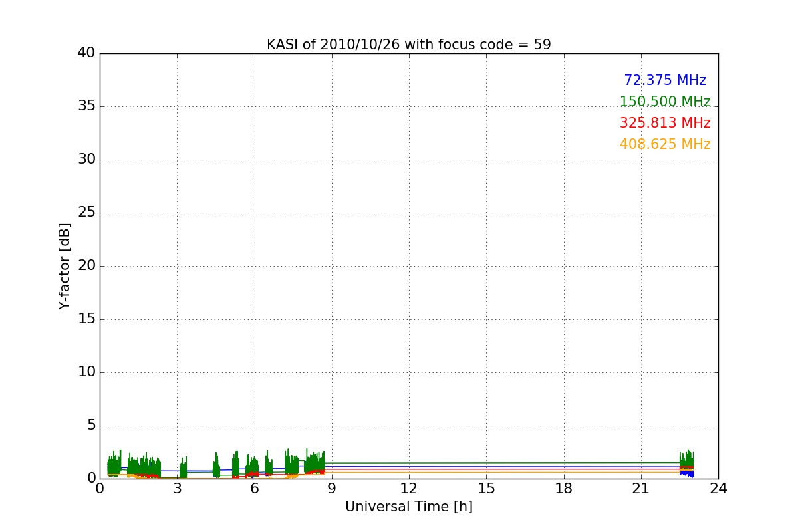This screenshot has height=532, width=798.
Task: Click the y-axis tick label 35
Action: tap(86, 106)
